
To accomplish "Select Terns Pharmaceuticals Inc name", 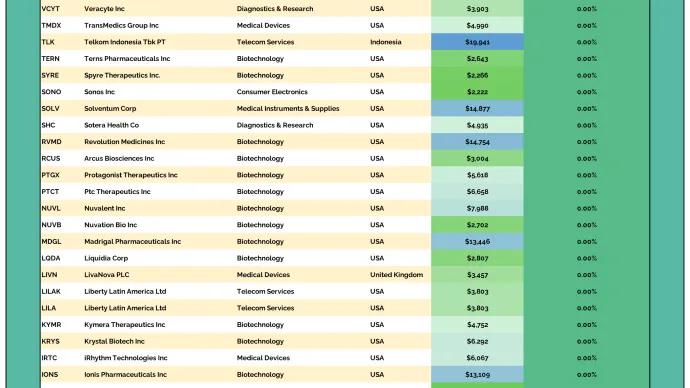I will pyautogui.click(x=127, y=59).
